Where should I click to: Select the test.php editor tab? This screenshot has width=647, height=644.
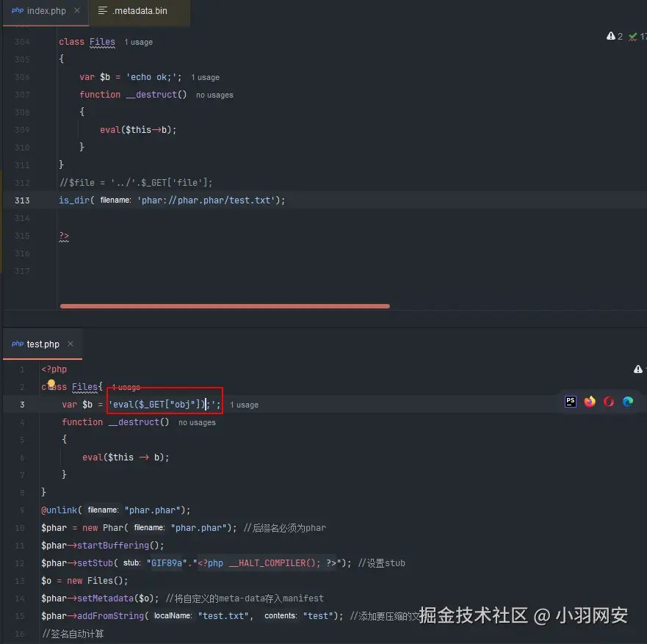coord(43,344)
